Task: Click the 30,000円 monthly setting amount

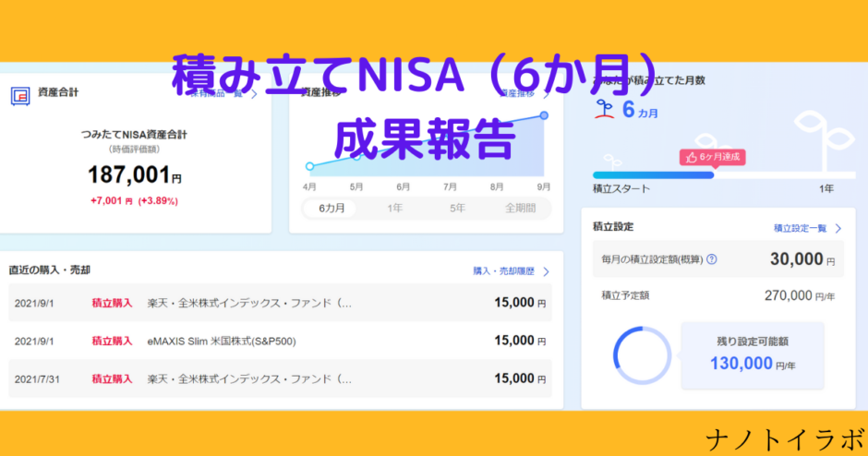Action: (x=802, y=259)
